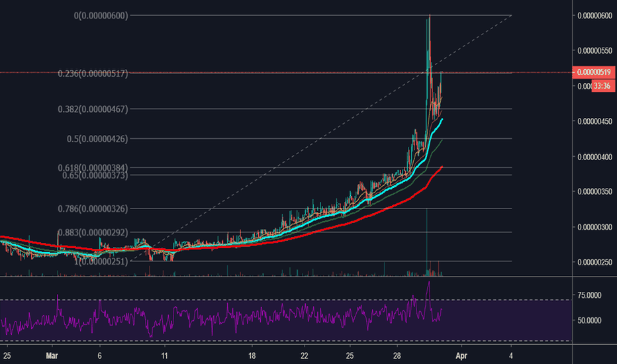Click the 11 date label on time axis
Image resolution: width=617 pixels, height=364 pixels.
(164, 356)
